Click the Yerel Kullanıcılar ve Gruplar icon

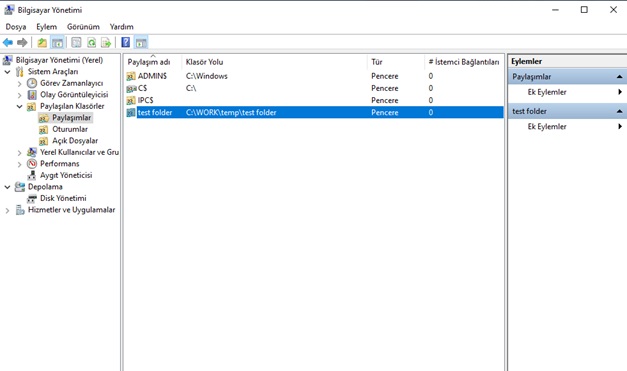click(x=32, y=152)
